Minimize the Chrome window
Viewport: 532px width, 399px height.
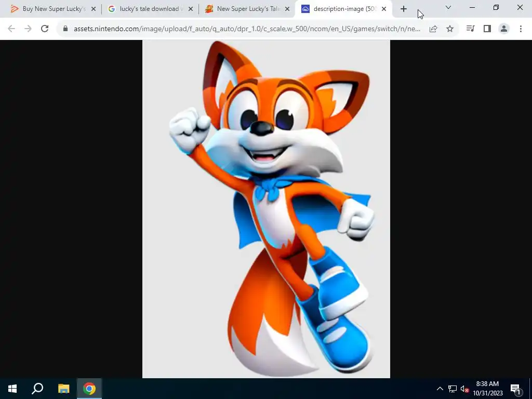pyautogui.click(x=472, y=7)
